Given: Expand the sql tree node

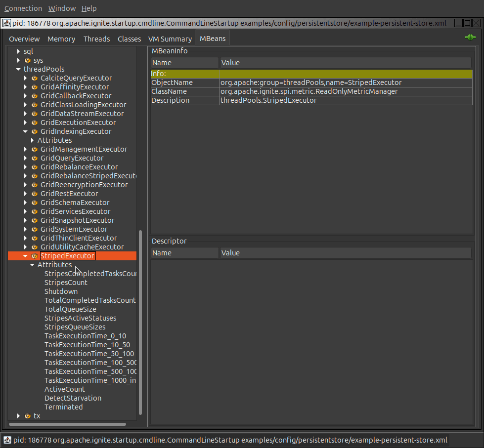Looking at the screenshot, I should click(x=18, y=51).
